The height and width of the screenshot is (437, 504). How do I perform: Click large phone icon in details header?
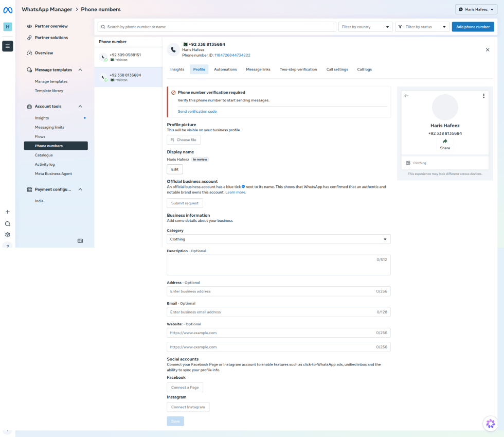(173, 49)
